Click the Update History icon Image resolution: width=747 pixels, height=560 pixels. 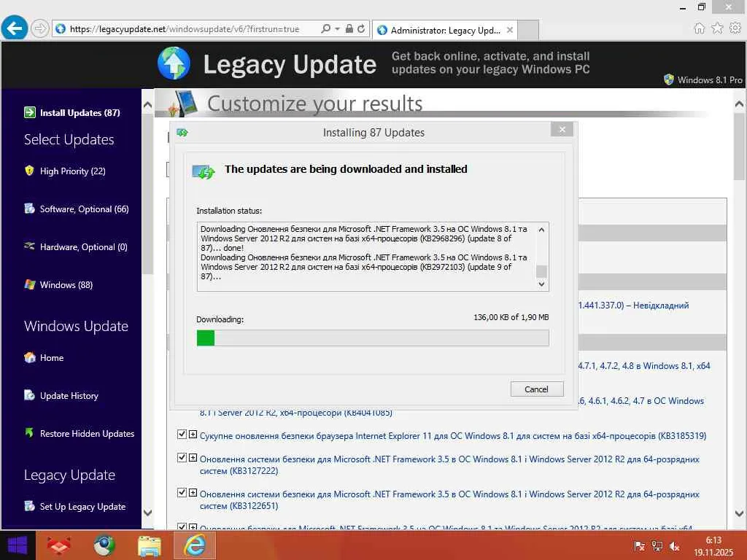pyautogui.click(x=29, y=395)
